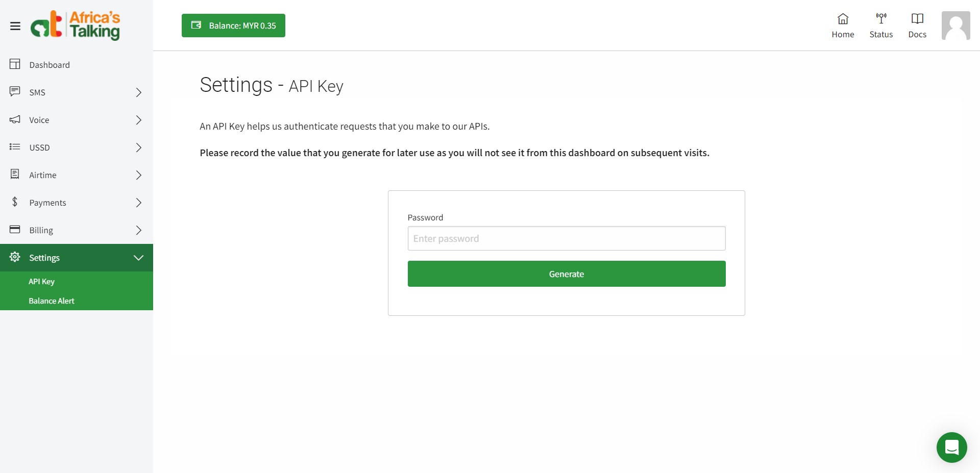The image size is (980, 473).
Task: Select the API Key submenu item
Action: (42, 282)
